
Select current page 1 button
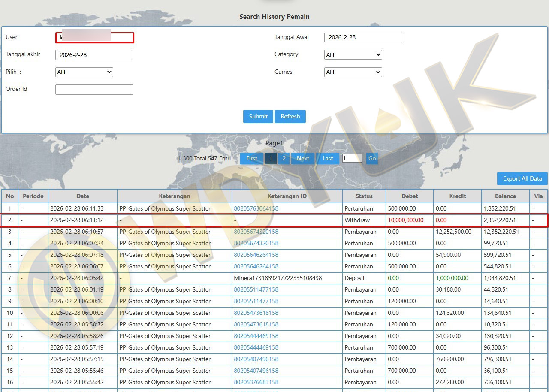pos(271,158)
